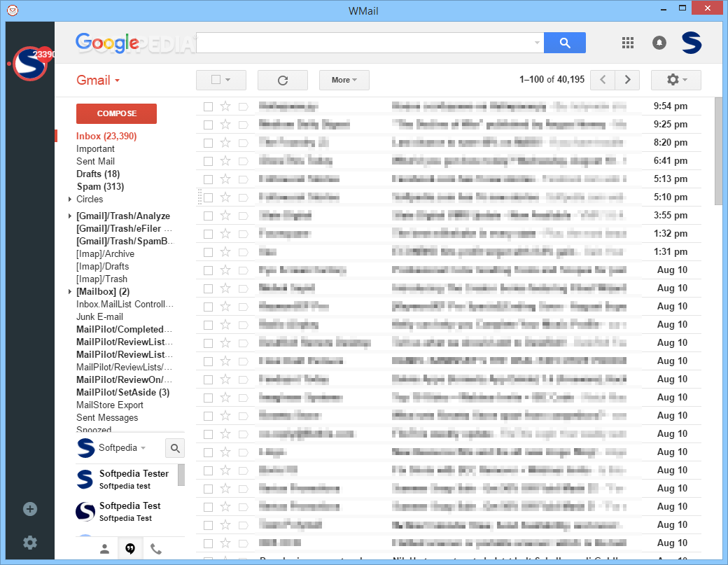Open WMail settings gear in sidebar
This screenshot has height=565, width=728.
(30, 543)
